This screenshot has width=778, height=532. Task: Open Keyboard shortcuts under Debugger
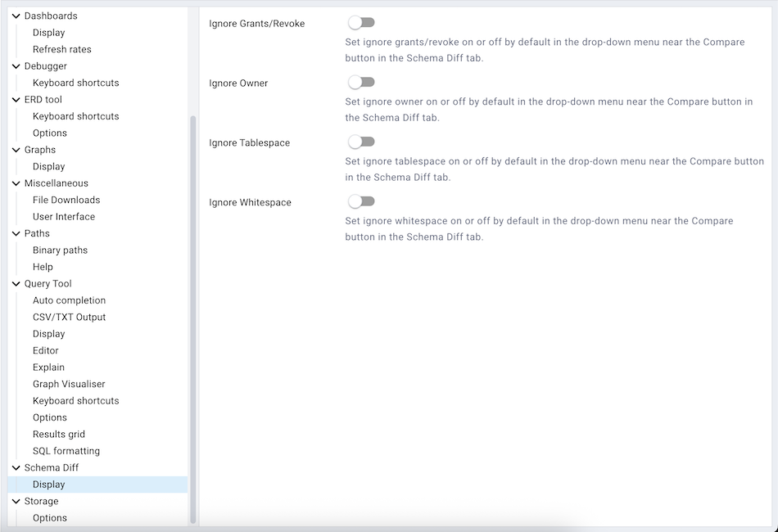(75, 83)
